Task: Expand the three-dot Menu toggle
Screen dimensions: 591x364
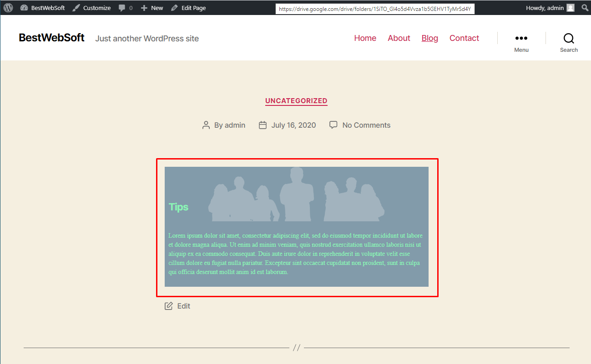Action: pos(521,42)
